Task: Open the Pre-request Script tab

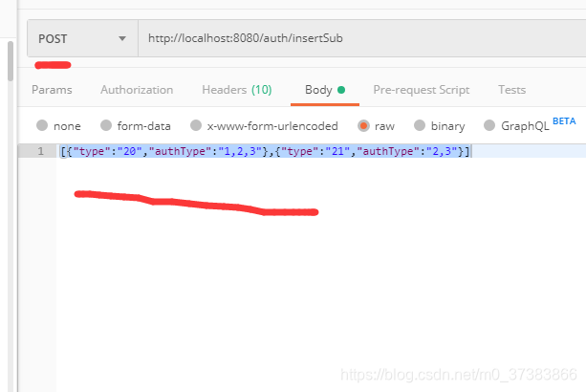Action: pyautogui.click(x=422, y=90)
